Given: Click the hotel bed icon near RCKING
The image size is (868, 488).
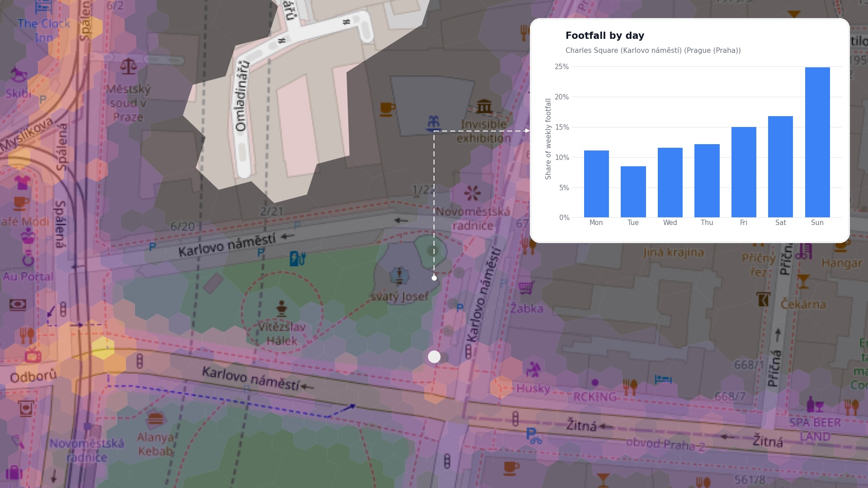Looking at the screenshot, I should pyautogui.click(x=663, y=379).
